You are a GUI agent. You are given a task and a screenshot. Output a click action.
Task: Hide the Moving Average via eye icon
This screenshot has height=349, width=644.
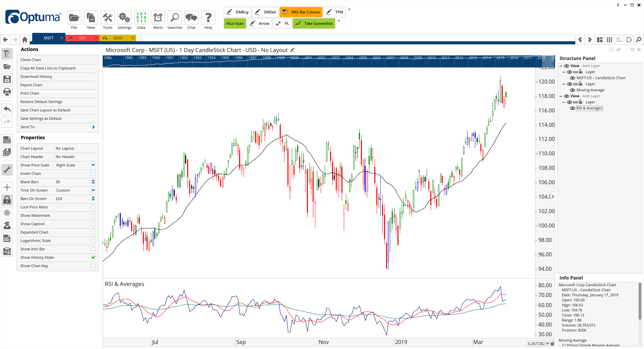point(573,90)
